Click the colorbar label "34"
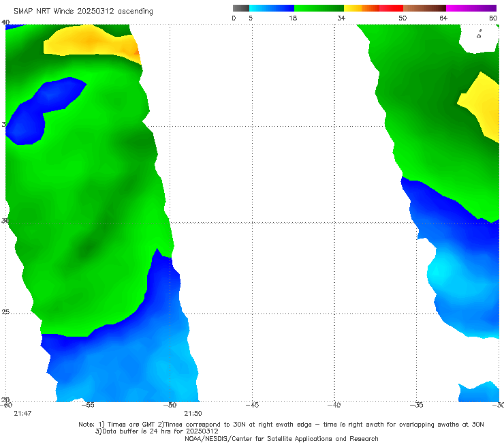 click(341, 18)
